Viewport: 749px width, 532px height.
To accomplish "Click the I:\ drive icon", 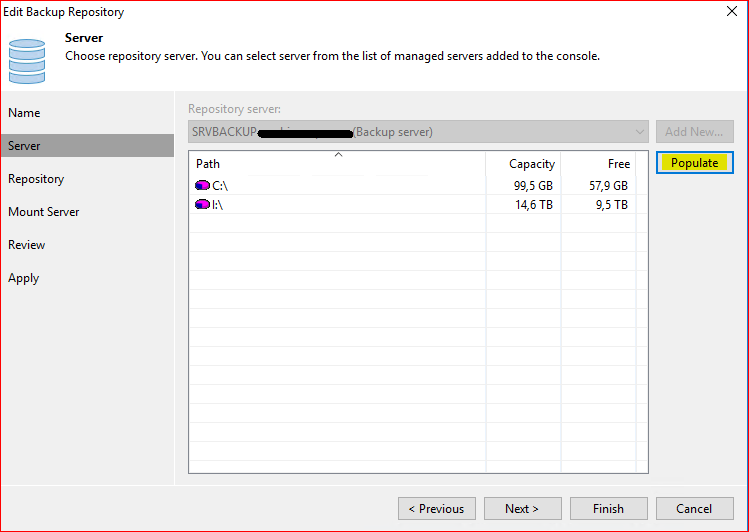I will [x=203, y=205].
